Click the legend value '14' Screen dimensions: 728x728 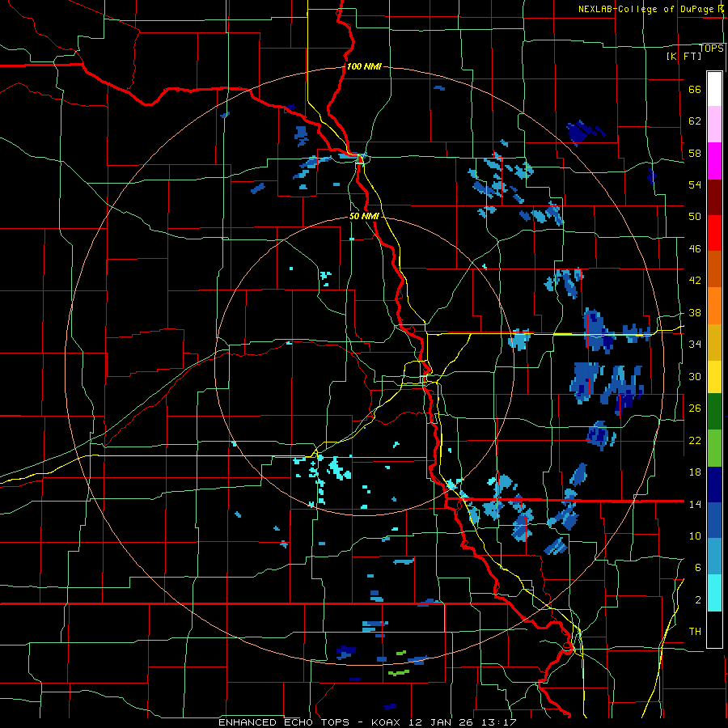point(695,504)
